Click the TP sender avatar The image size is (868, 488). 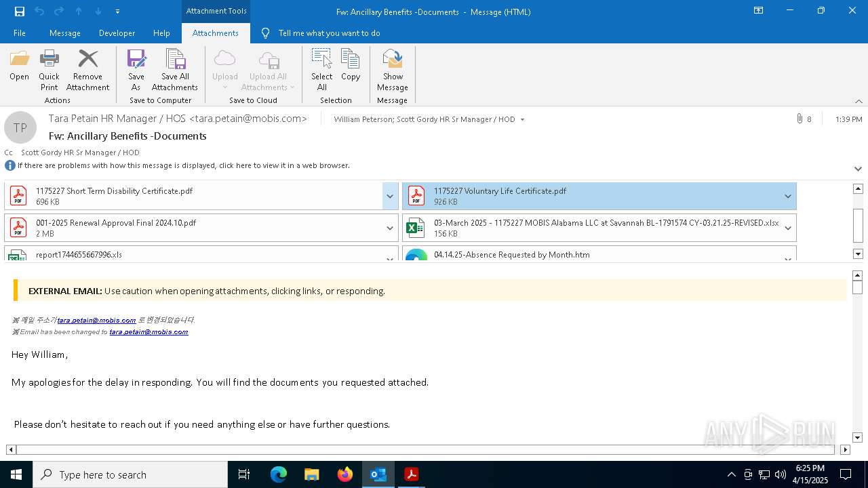click(x=20, y=127)
